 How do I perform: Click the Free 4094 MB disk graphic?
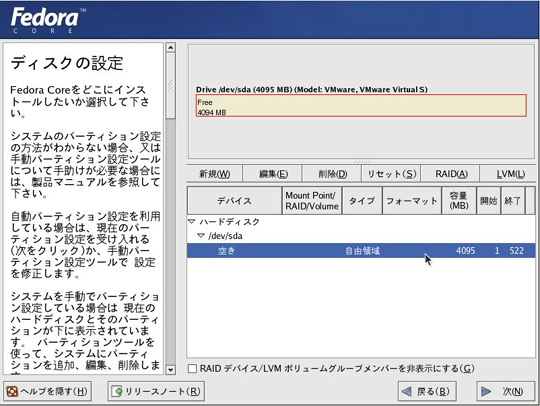click(x=361, y=106)
